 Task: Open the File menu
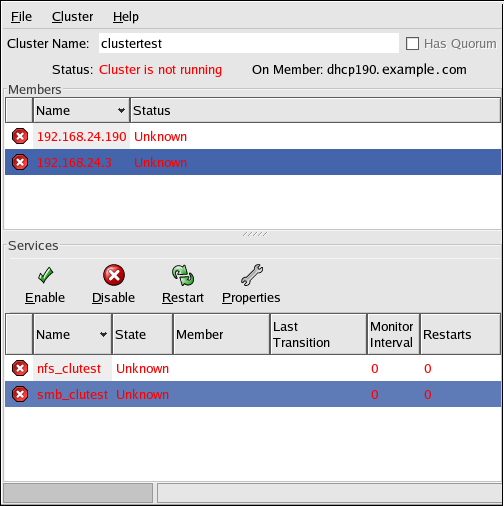[21, 17]
